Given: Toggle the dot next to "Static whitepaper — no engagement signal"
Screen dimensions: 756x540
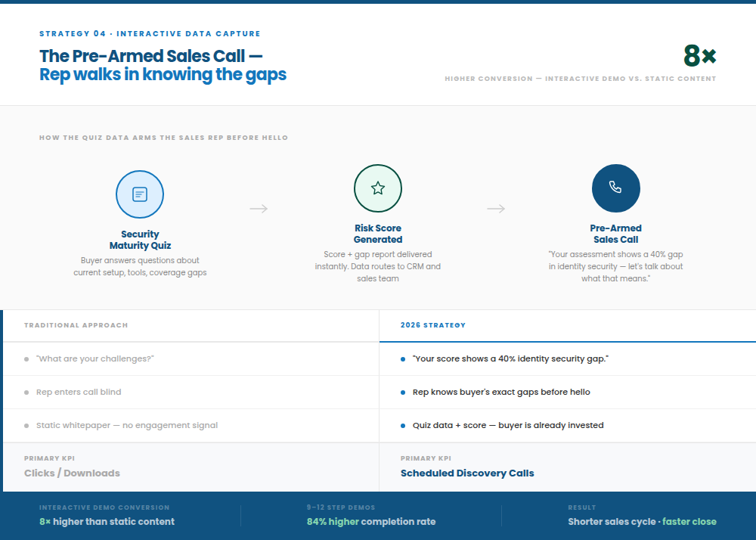Looking at the screenshot, I should tap(26, 425).
